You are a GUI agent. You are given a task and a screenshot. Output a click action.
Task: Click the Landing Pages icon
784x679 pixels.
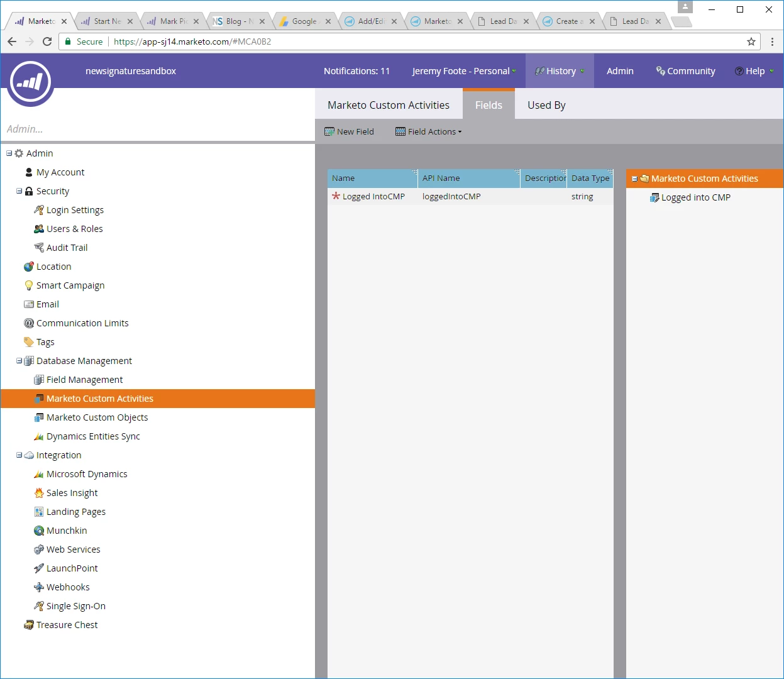(x=39, y=512)
